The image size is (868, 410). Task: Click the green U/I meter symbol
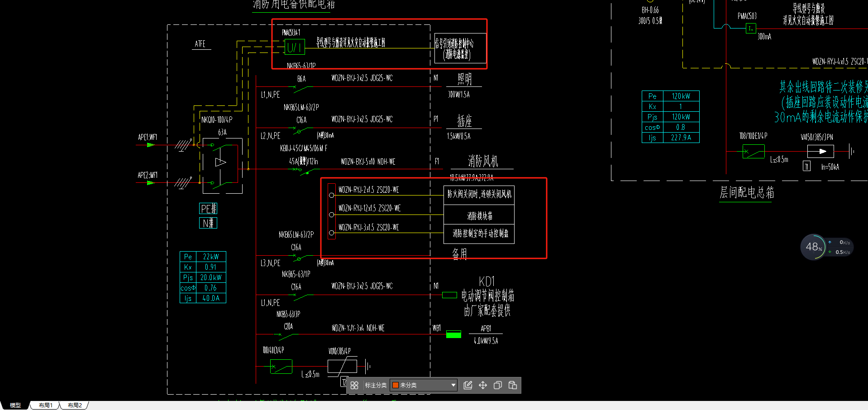coord(295,47)
